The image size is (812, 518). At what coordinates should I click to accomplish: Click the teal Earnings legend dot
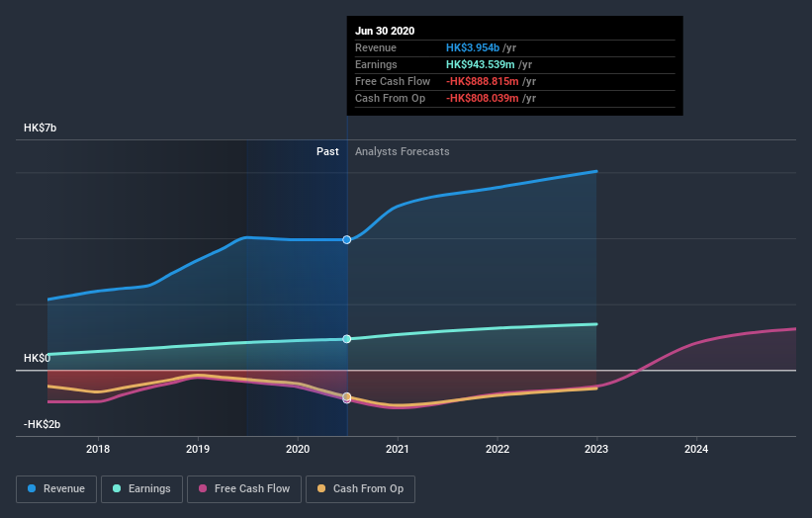[x=117, y=488]
